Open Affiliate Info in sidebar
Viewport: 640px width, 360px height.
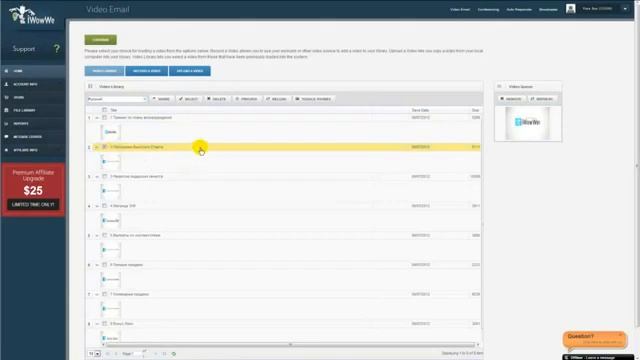pos(33,150)
